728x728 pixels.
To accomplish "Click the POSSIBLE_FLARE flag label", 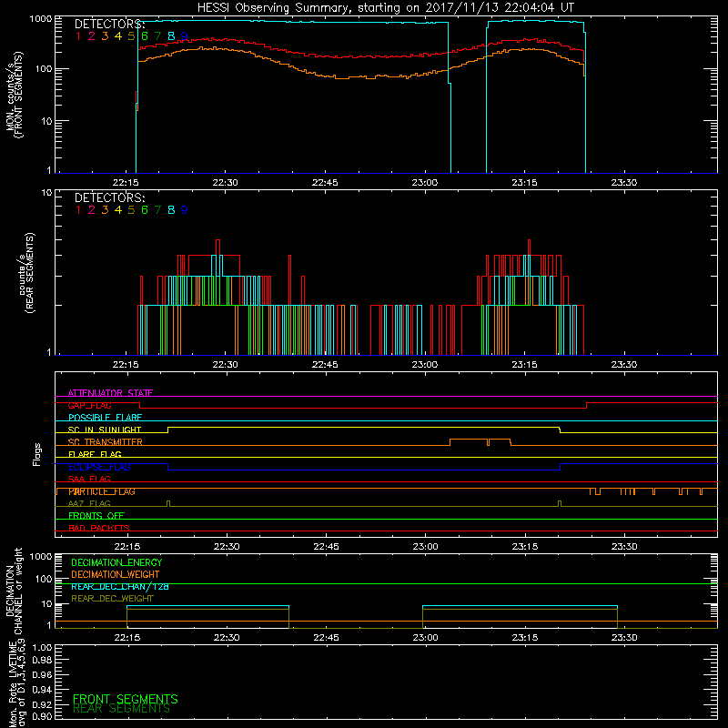I will (105, 418).
